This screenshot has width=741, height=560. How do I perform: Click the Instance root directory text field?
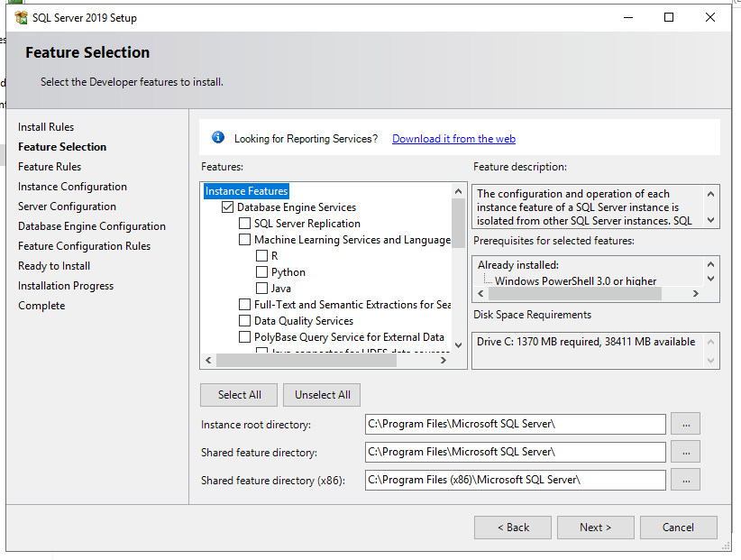click(x=516, y=424)
